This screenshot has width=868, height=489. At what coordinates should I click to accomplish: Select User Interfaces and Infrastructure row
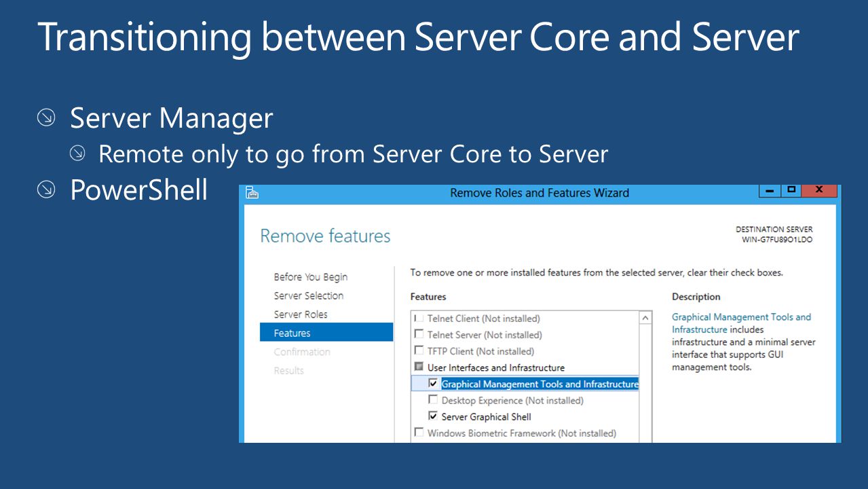(x=495, y=367)
